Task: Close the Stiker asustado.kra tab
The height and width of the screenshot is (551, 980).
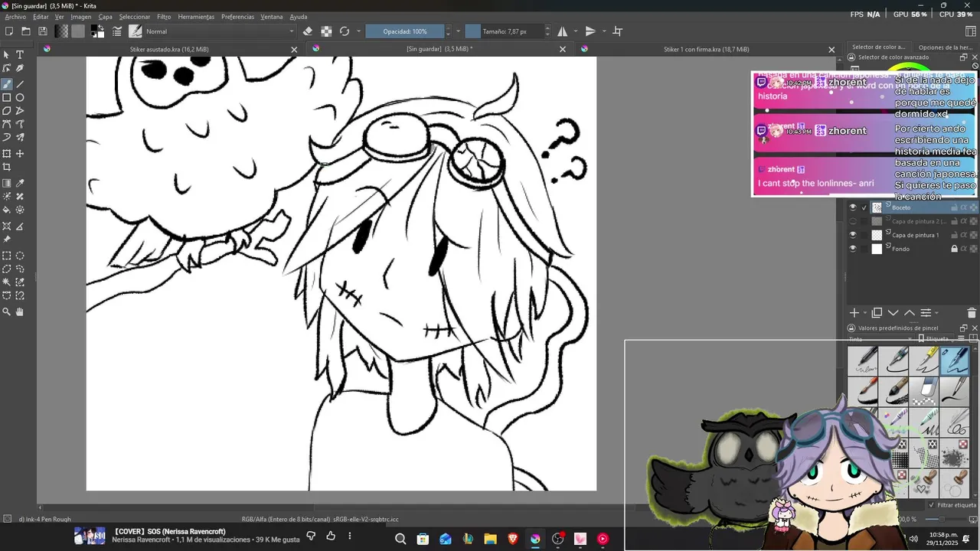Action: [294, 50]
